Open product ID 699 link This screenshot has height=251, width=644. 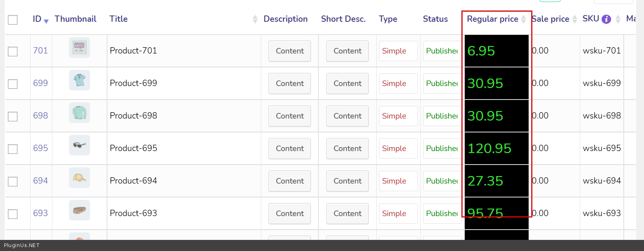point(40,83)
